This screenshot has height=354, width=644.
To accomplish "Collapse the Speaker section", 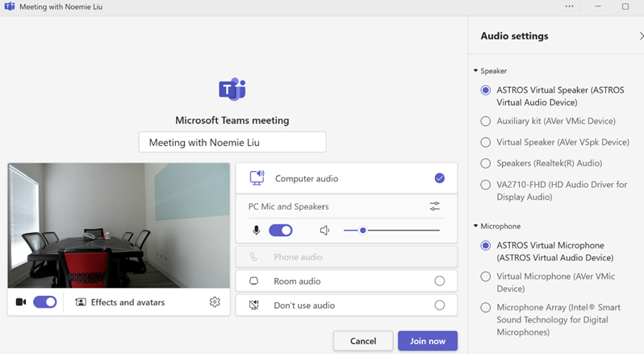I will tap(476, 71).
